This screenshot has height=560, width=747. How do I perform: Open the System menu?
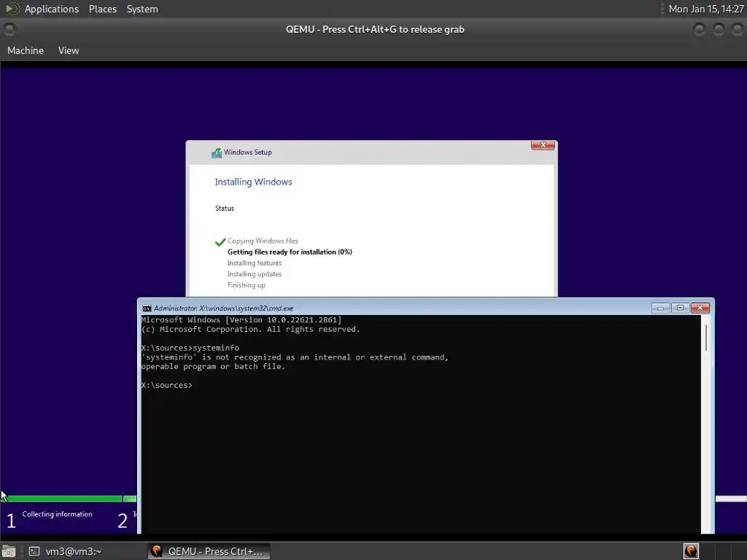click(142, 9)
